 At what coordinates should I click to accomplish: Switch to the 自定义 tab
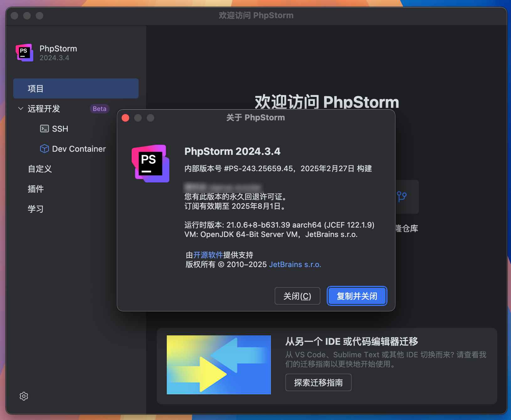40,169
